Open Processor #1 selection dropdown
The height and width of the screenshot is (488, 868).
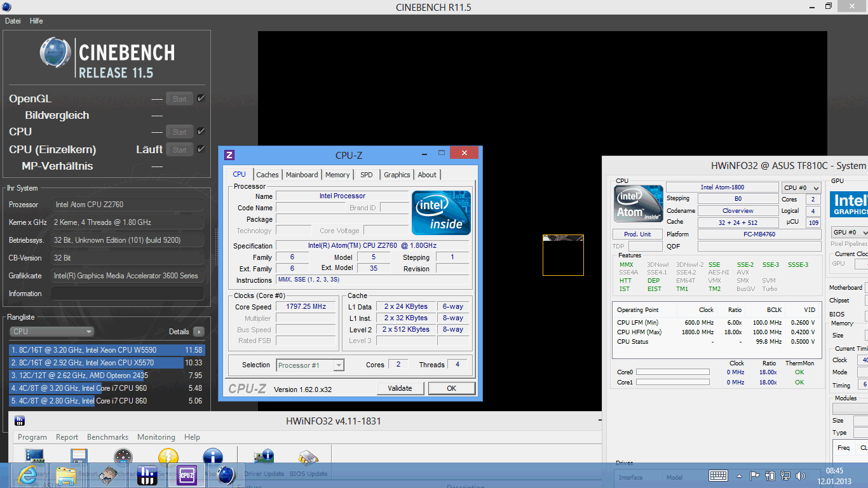(310, 365)
